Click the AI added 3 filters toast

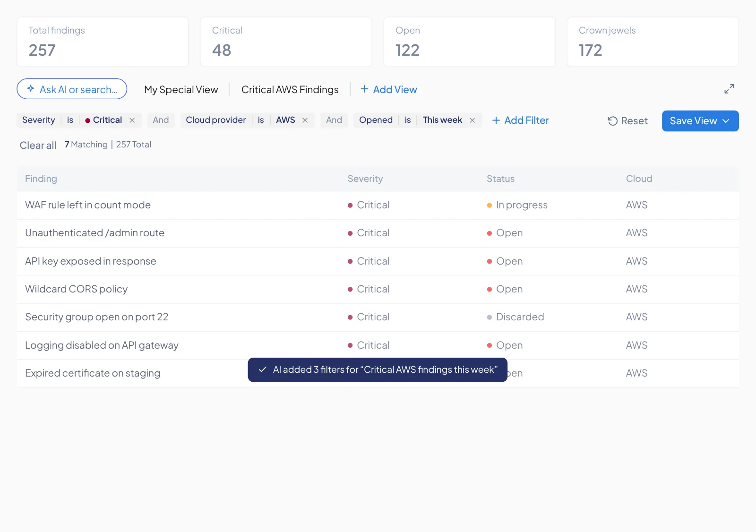click(378, 369)
